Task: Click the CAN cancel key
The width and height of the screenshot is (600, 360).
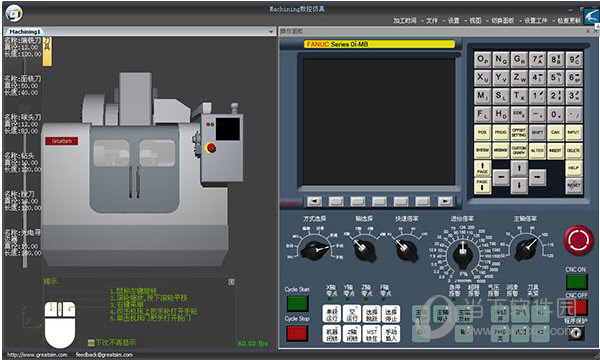Action: 556,132
